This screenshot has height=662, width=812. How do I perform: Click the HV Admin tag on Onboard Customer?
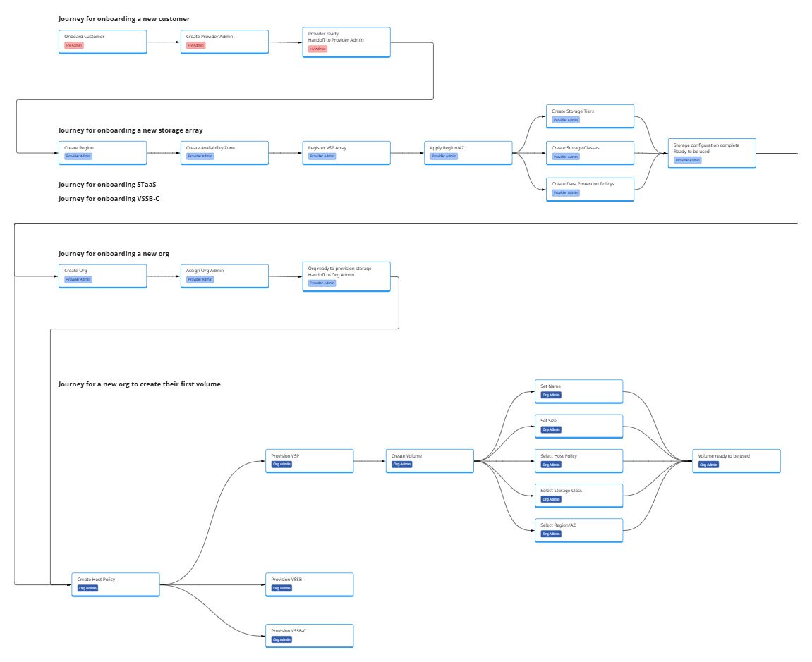74,46
